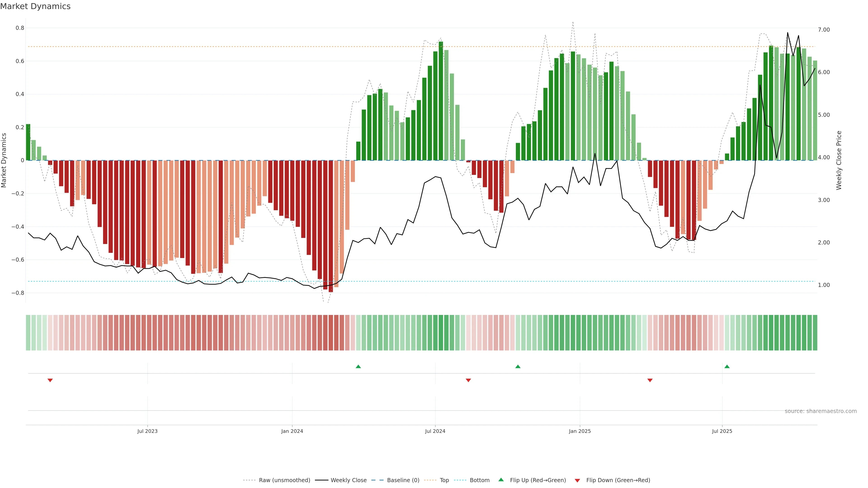Toggle Weekly Close legend entry
868x488 pixels.
point(348,480)
